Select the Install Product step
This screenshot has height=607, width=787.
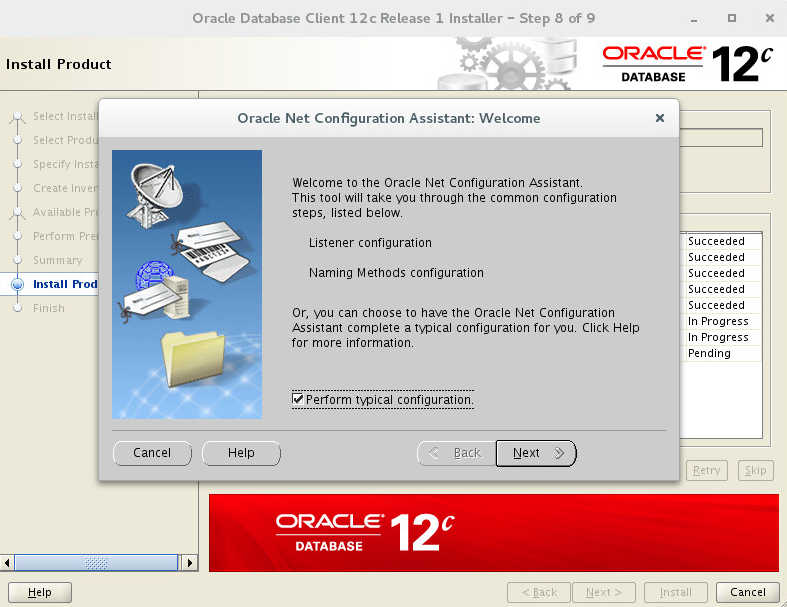pos(65,284)
